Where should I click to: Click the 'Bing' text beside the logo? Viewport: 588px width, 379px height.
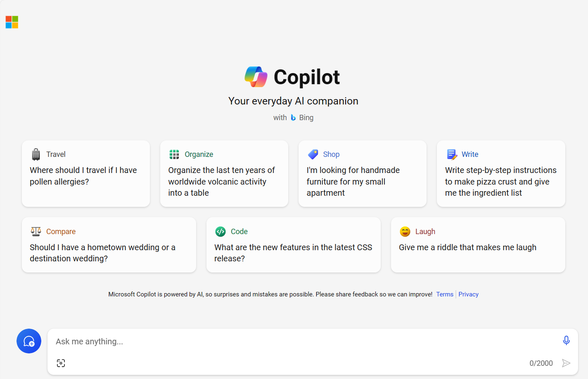(306, 118)
